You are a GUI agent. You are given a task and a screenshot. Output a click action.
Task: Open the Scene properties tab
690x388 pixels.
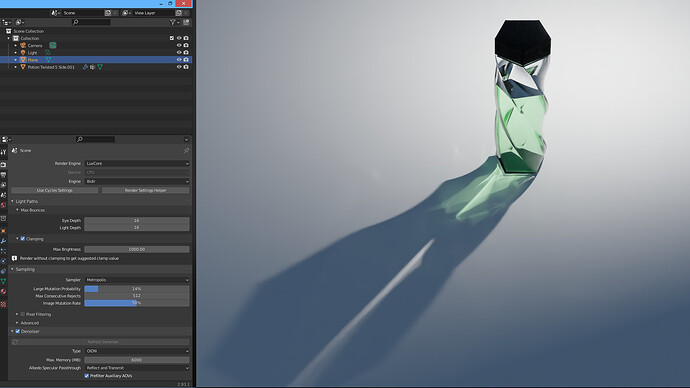pyautogui.click(x=4, y=195)
